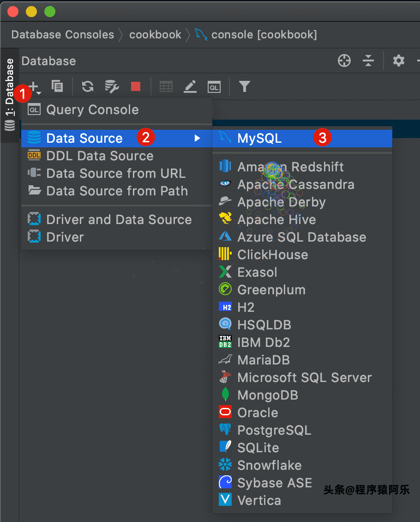
Task: Choose Data Source from URL
Action: (x=116, y=173)
